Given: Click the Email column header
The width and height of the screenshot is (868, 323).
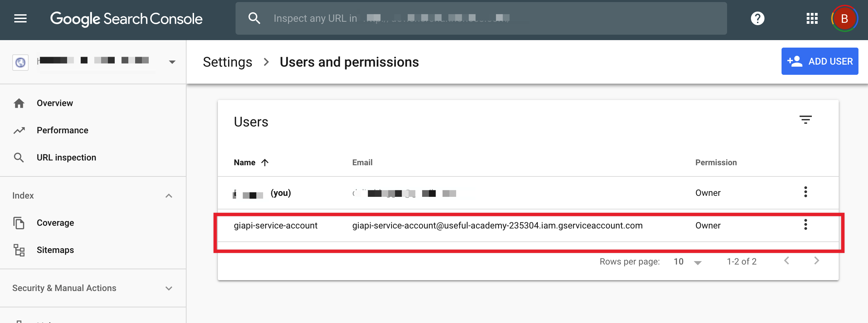Looking at the screenshot, I should coord(362,163).
